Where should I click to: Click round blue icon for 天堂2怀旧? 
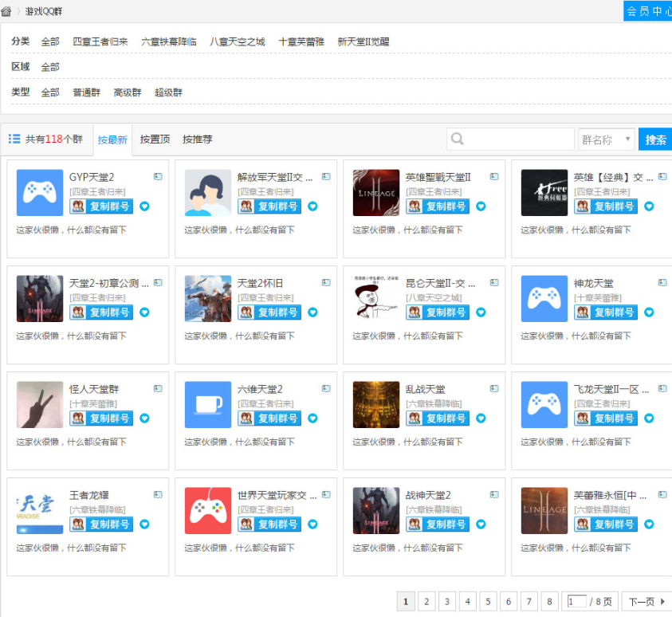click(x=312, y=312)
